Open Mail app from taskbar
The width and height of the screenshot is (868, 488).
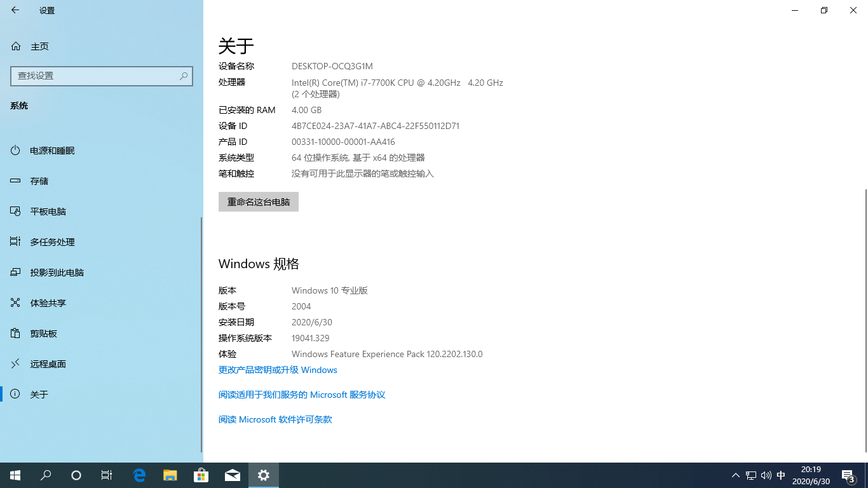coord(233,475)
